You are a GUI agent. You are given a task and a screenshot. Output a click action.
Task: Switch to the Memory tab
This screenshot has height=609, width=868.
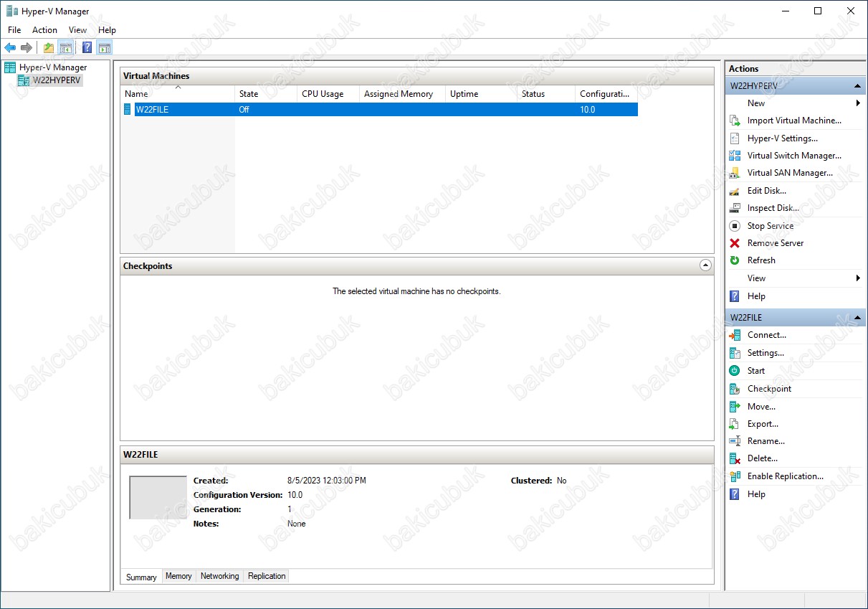178,576
